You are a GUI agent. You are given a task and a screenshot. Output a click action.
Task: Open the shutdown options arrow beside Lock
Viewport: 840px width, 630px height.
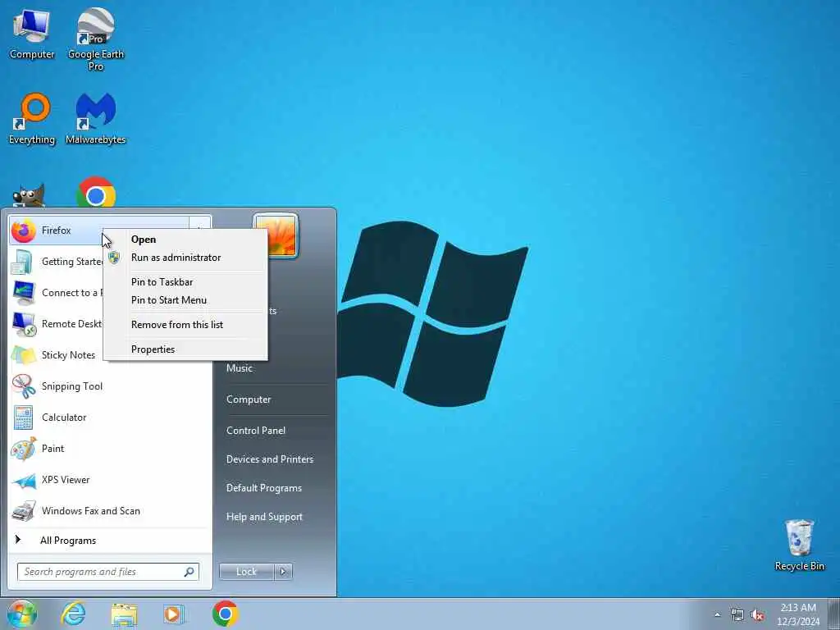click(x=283, y=572)
